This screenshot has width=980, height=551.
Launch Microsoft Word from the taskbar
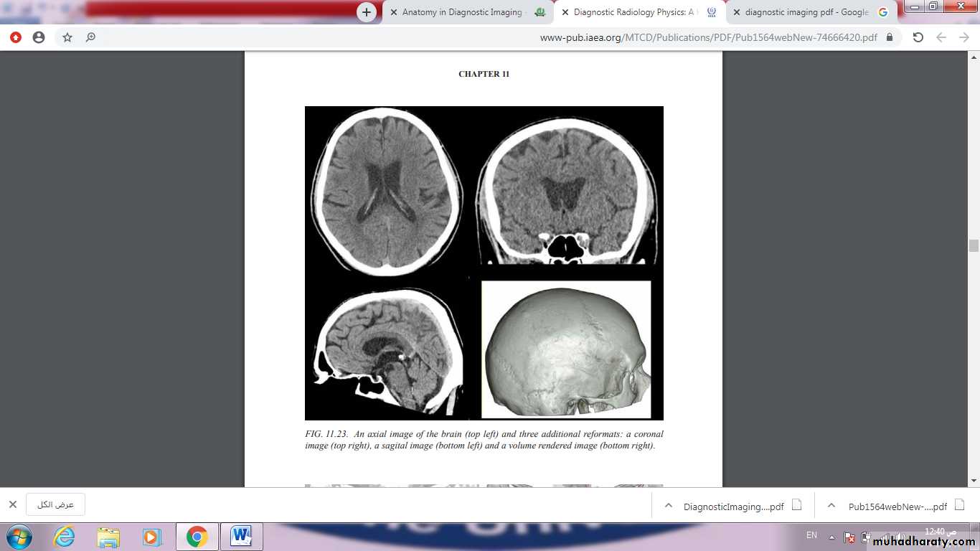[241, 536]
